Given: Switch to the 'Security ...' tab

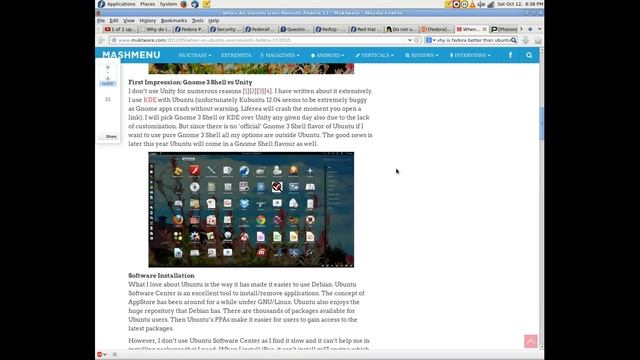Looking at the screenshot, I should pyautogui.click(x=225, y=29).
